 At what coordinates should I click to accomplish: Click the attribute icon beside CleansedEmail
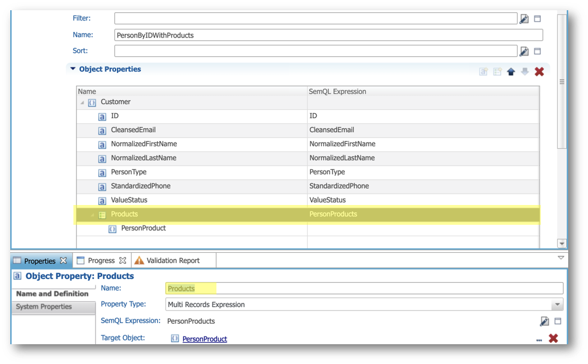[102, 130]
